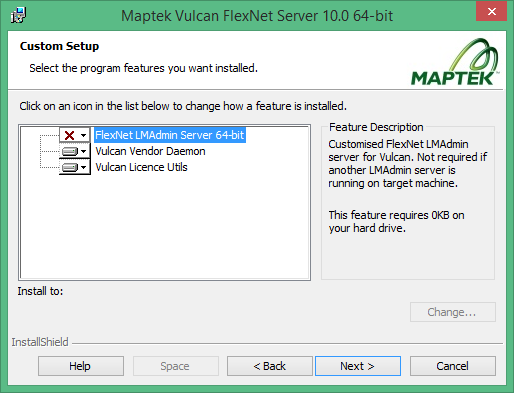
Task: Select Vulcan Licence Utils feature
Action: 141,167
